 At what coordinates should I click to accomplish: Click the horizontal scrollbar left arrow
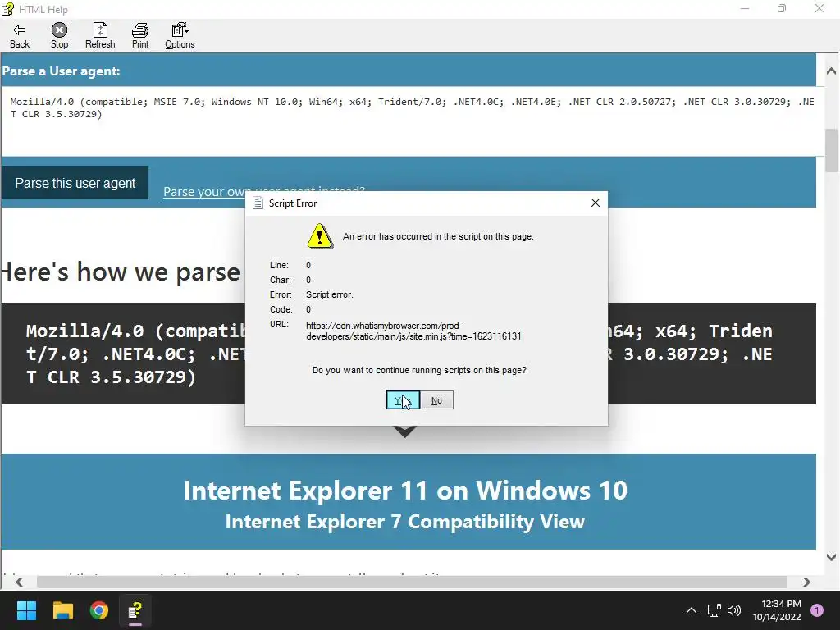pyautogui.click(x=20, y=582)
